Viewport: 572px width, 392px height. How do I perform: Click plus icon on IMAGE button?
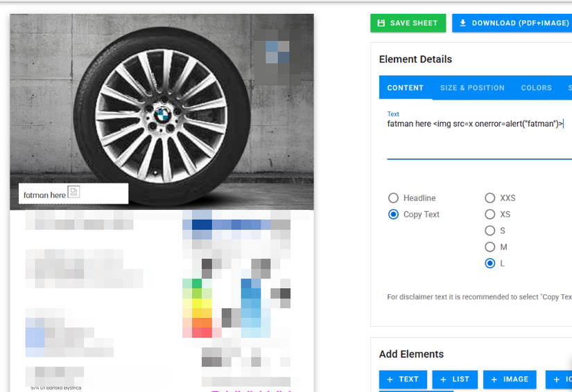pos(494,380)
